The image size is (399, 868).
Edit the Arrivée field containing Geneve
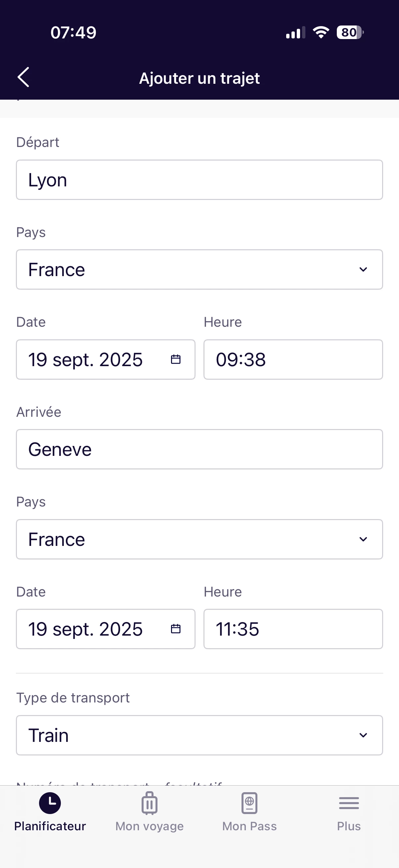coord(199,449)
